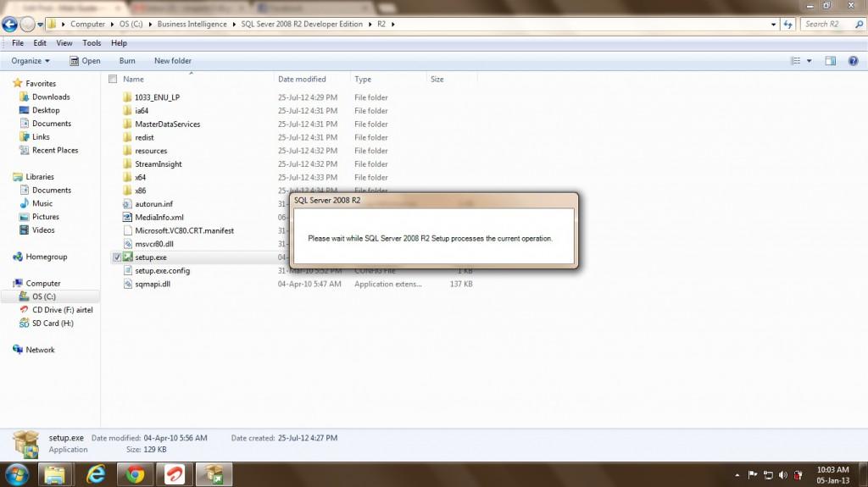
Task: Open the View menu
Action: (x=64, y=43)
